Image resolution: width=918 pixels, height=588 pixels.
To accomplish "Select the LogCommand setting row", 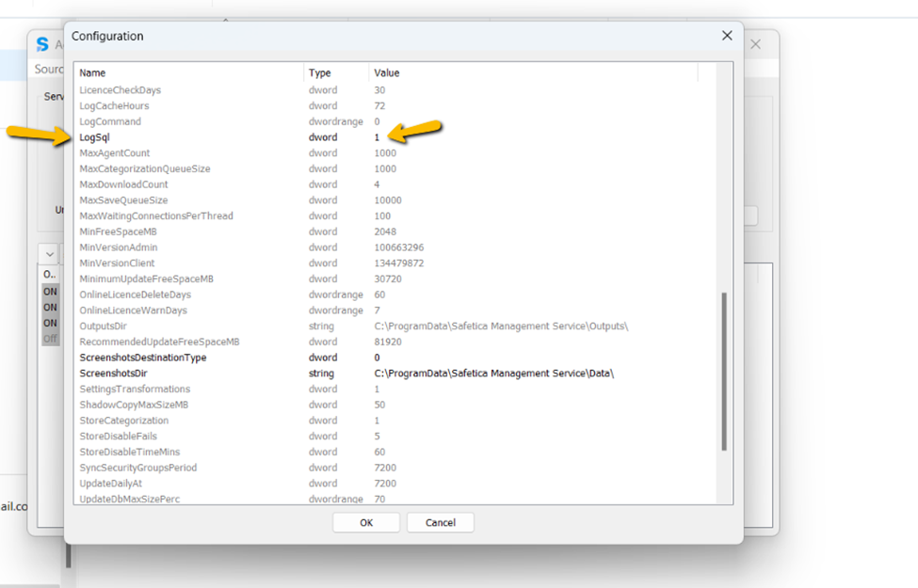I will point(188,121).
